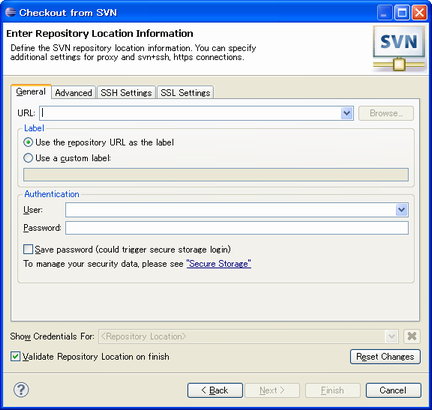The height and width of the screenshot is (410, 432).
Task: Go to the SSH Settings tab
Action: (126, 93)
